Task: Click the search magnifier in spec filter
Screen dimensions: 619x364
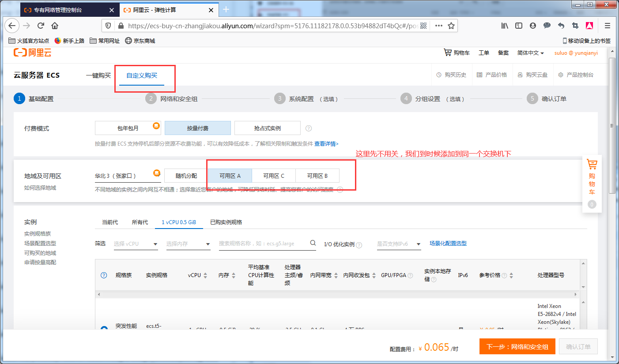Action: pyautogui.click(x=313, y=243)
